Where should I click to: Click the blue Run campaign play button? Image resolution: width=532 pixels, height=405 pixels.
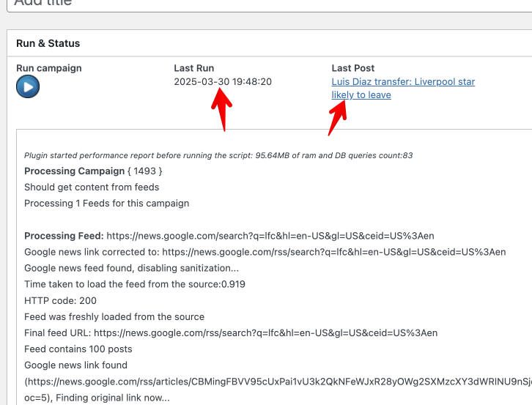pyautogui.click(x=28, y=87)
